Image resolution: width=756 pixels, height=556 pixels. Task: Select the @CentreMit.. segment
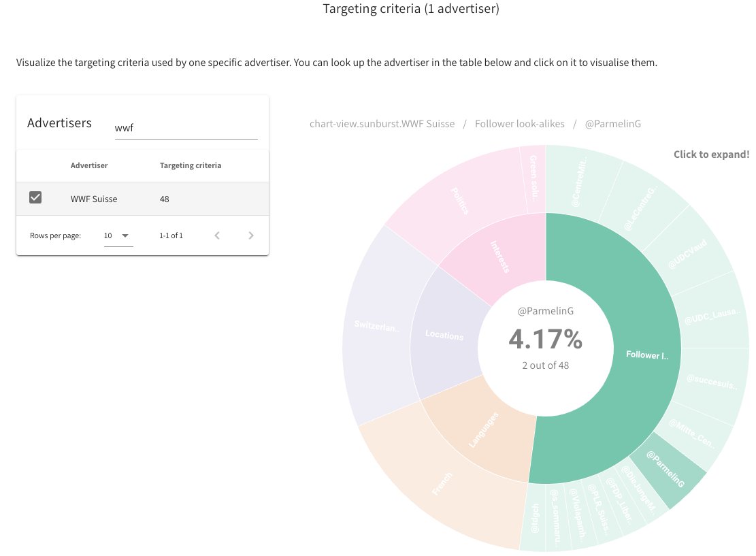pos(578,182)
